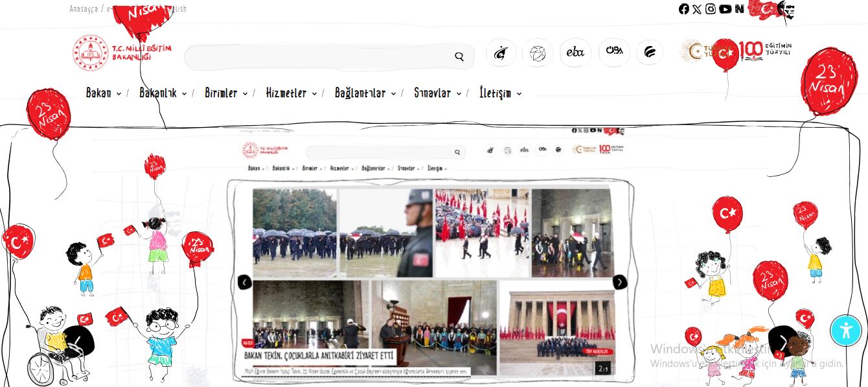Click the OBA platform icon
The height and width of the screenshot is (387, 868).
tap(614, 53)
